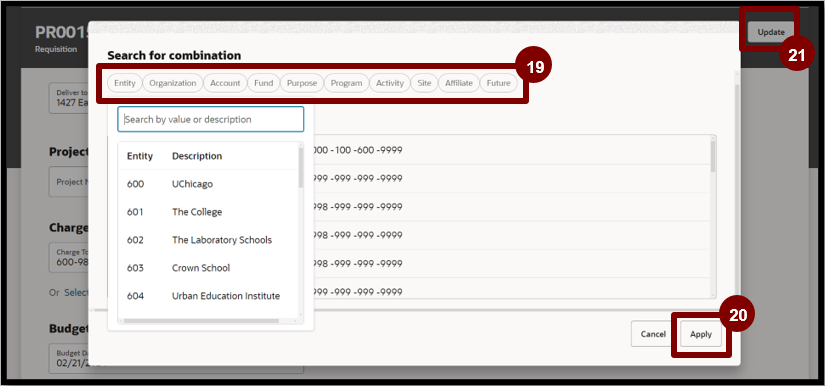
Task: Select the Entity segment chip
Action: coord(125,83)
